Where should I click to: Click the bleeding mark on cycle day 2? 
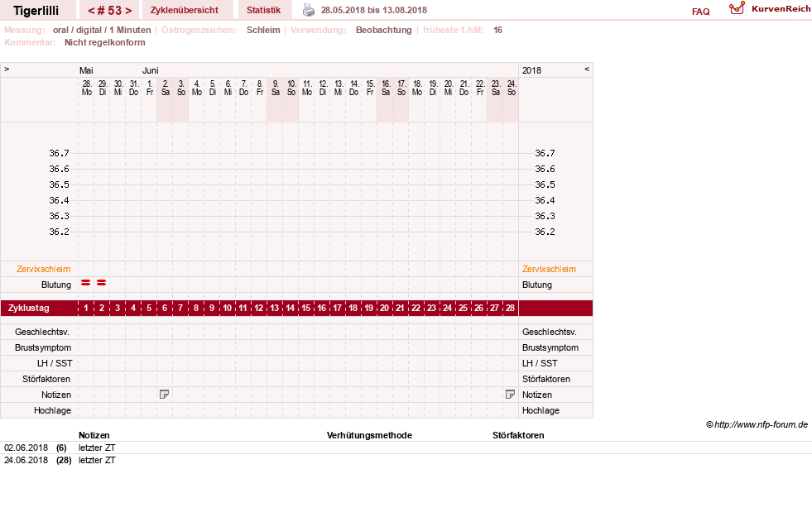pos(102,283)
